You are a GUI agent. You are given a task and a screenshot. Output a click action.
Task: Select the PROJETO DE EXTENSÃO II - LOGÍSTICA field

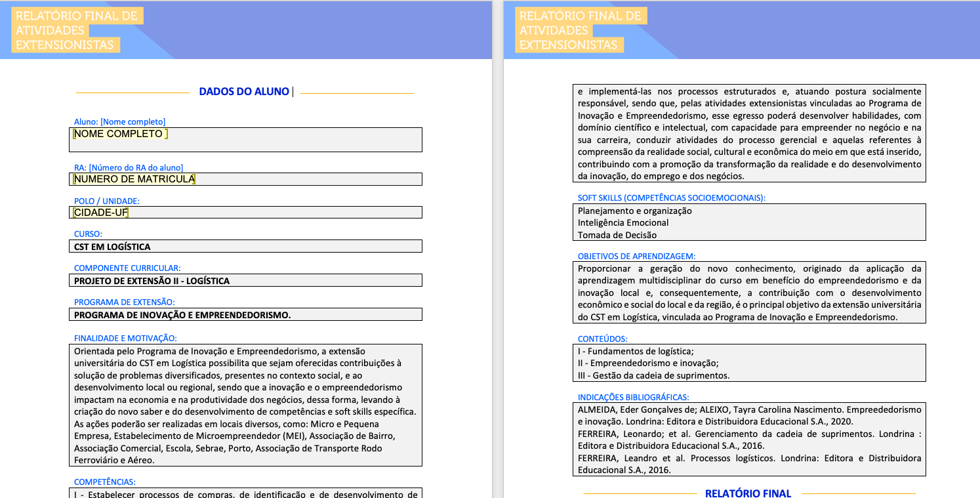[x=245, y=281]
